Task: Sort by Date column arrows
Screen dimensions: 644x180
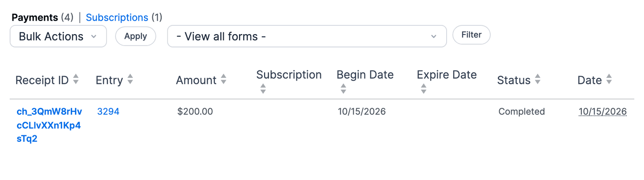Action: coord(609,80)
